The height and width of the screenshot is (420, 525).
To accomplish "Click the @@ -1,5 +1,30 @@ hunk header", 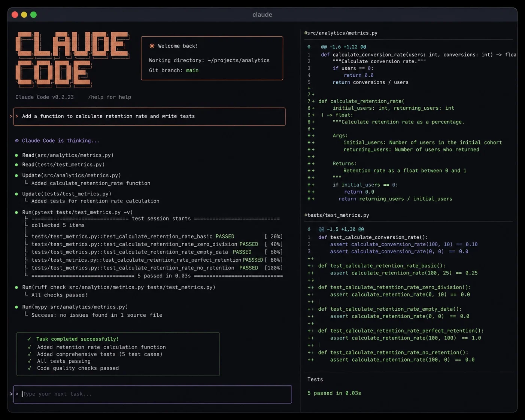I will pyautogui.click(x=341, y=229).
